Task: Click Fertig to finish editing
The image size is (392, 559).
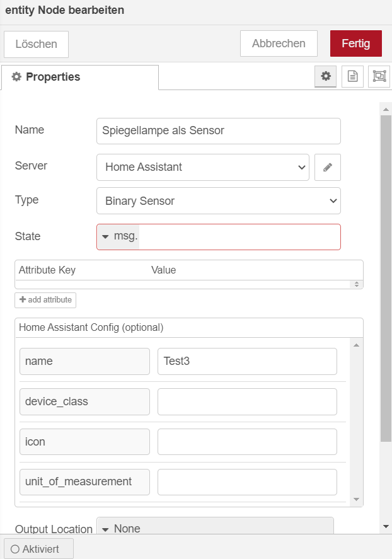Action: (355, 43)
